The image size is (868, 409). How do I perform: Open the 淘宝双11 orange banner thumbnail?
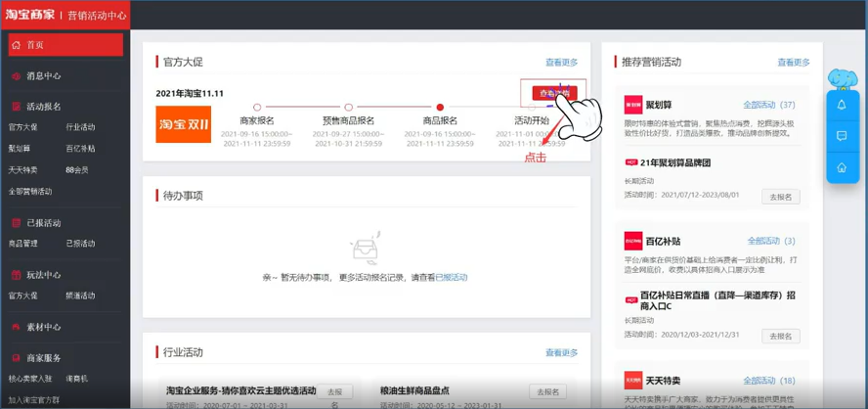point(183,124)
